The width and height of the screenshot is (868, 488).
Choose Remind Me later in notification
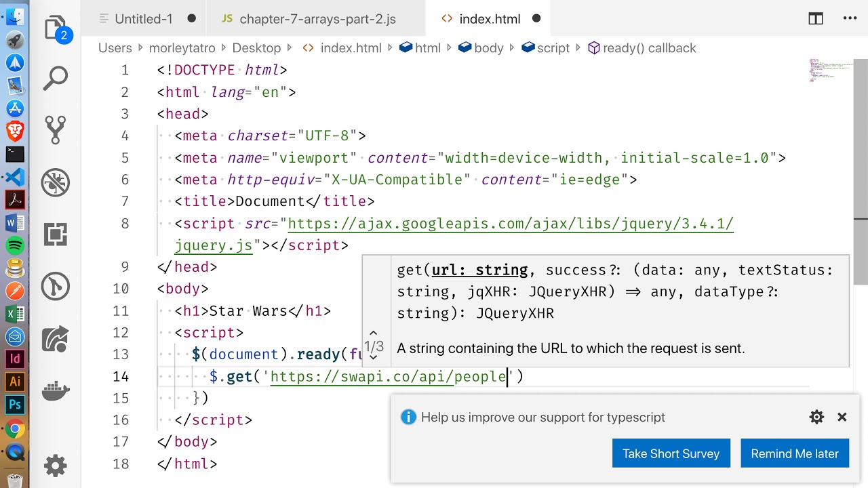795,453
